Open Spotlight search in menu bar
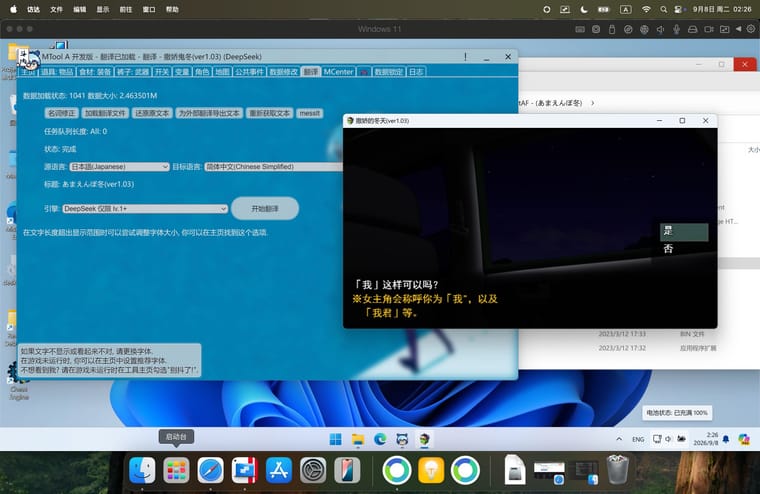This screenshot has width=760, height=494. (x=663, y=9)
